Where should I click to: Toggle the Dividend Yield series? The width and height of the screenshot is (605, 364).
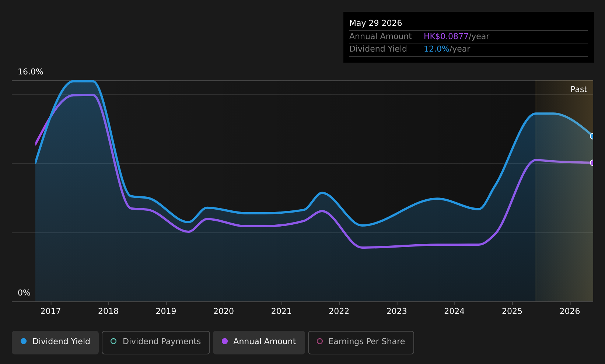click(x=55, y=342)
